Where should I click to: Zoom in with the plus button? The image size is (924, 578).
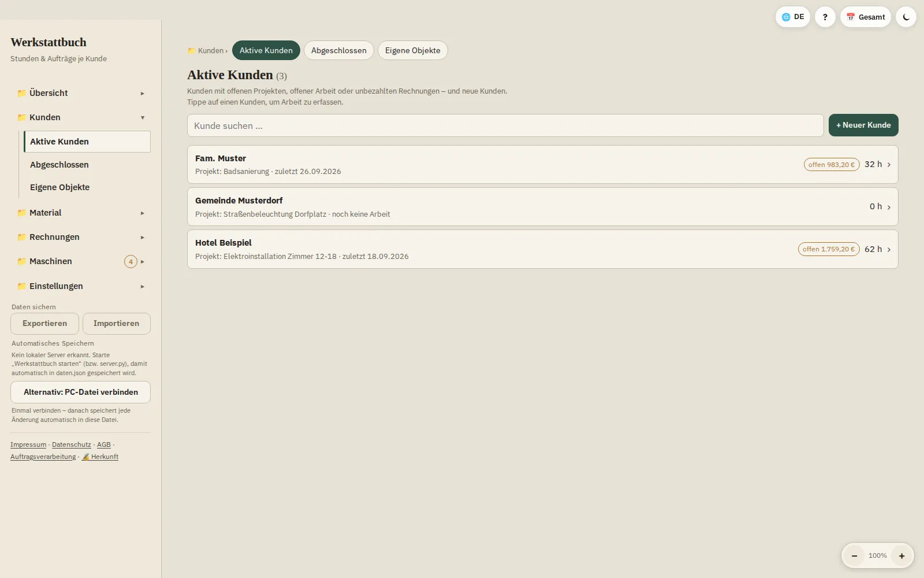(901, 555)
